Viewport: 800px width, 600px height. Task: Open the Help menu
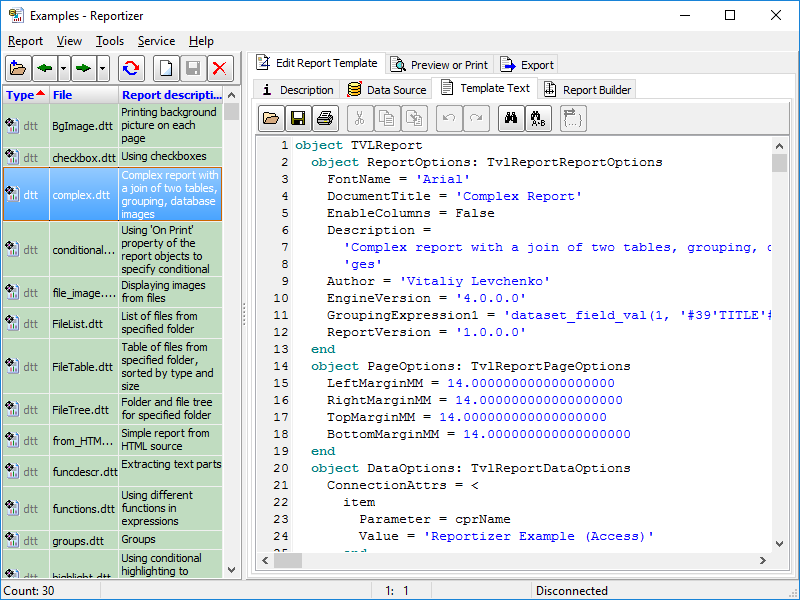[201, 41]
